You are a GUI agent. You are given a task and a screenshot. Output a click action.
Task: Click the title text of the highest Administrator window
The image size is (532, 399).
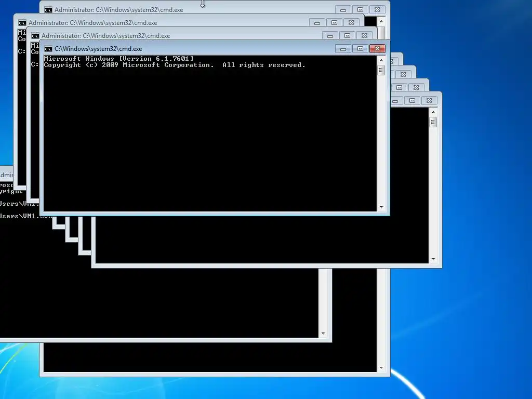coord(119,10)
